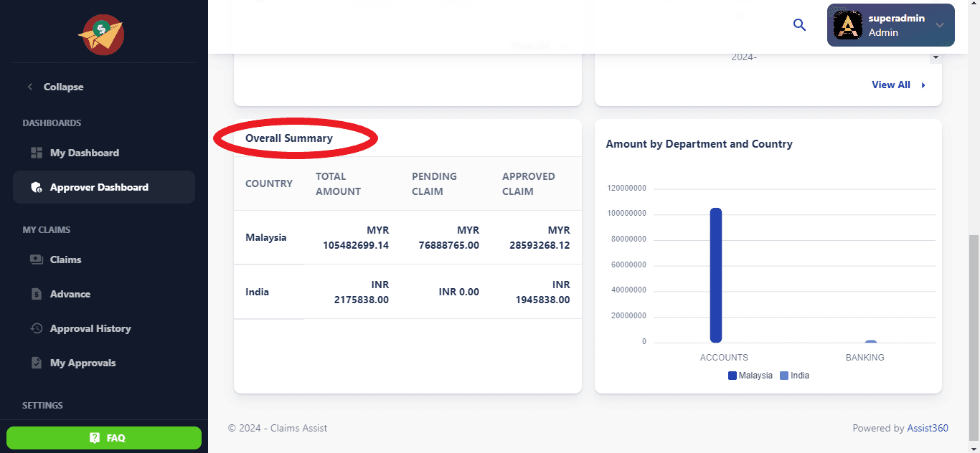Toggle India series in chart legend

(x=794, y=376)
